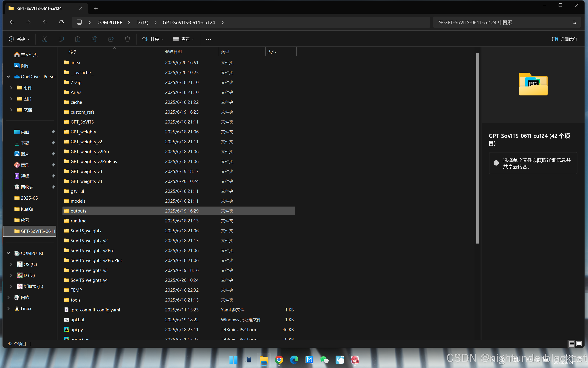Select the custom_refs folder row

[x=179, y=112]
